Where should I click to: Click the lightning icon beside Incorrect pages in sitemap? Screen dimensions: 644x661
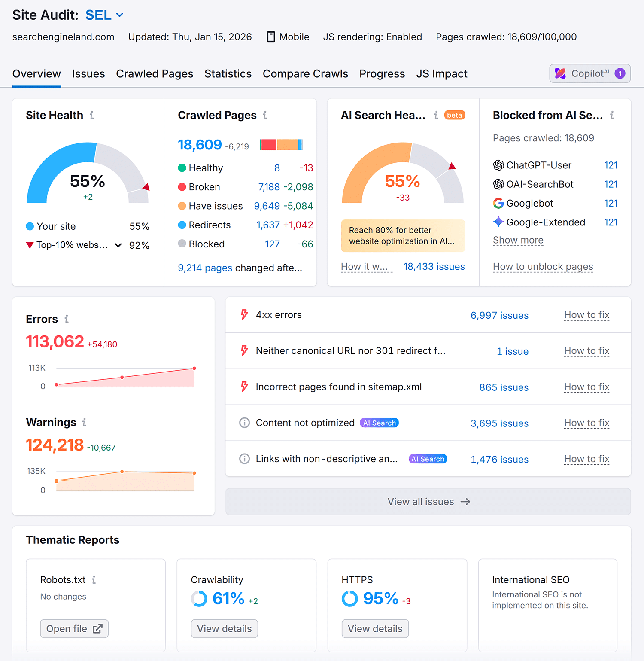244,387
